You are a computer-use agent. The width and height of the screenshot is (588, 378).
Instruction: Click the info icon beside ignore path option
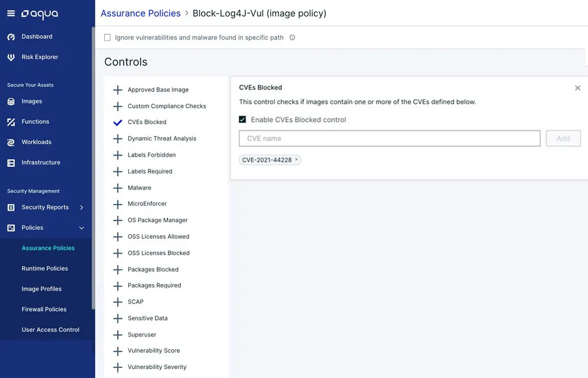(292, 37)
